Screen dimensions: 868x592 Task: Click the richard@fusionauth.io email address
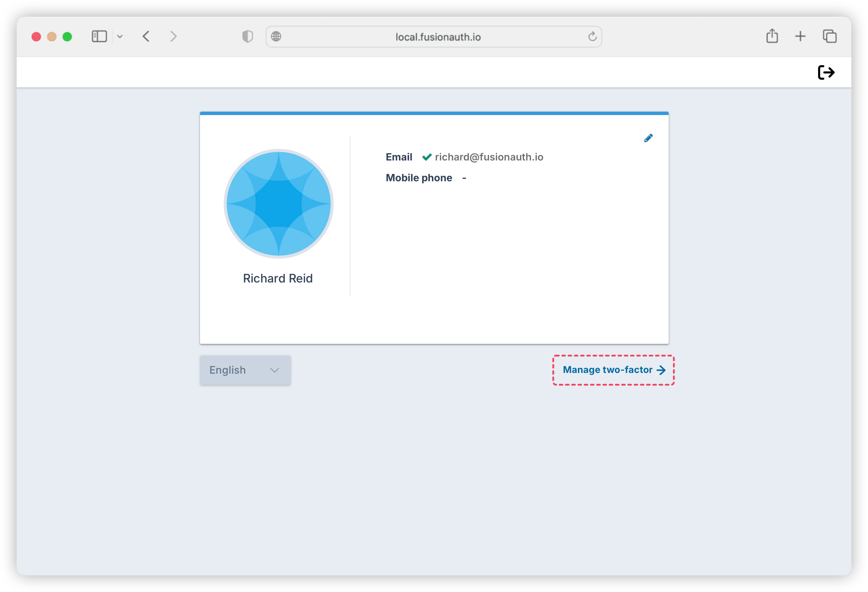pyautogui.click(x=489, y=157)
